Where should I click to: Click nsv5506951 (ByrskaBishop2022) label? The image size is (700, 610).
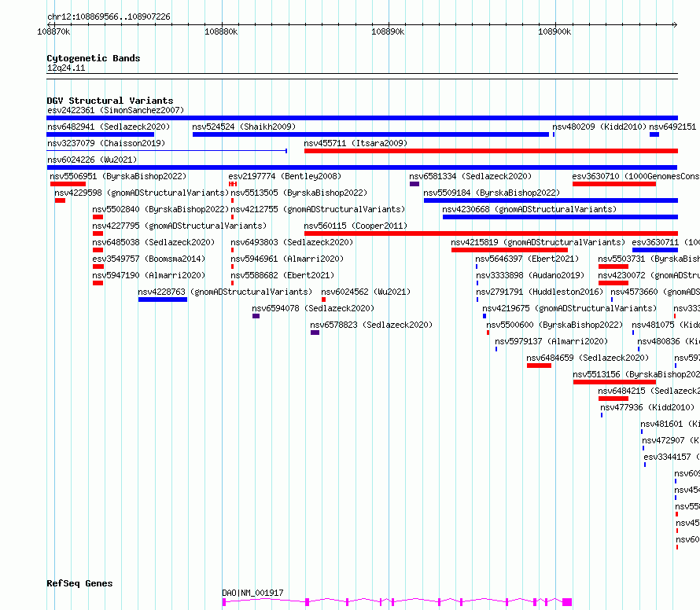[x=118, y=176]
